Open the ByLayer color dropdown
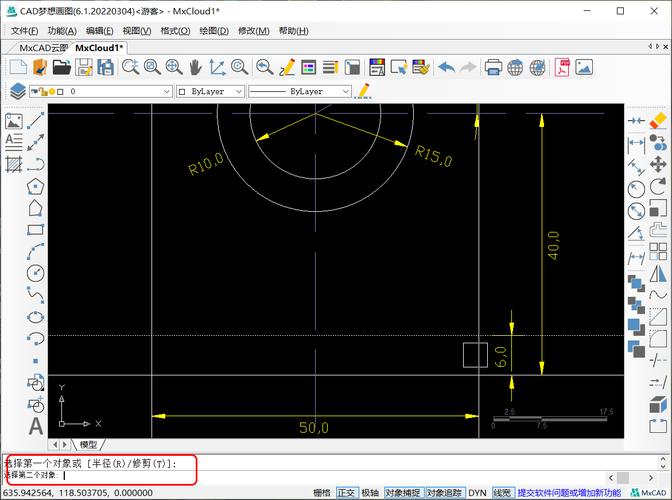This screenshot has height=500, width=672. click(x=237, y=91)
